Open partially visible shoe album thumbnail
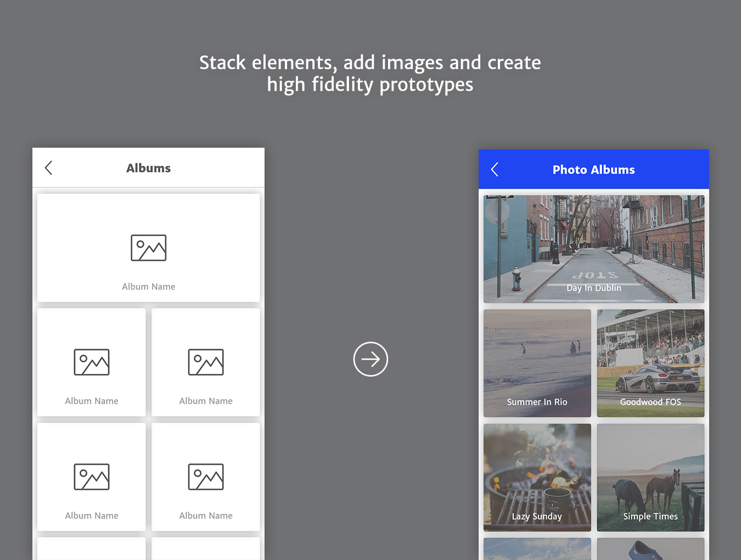Viewport: 741px width, 560px height. [x=650, y=549]
